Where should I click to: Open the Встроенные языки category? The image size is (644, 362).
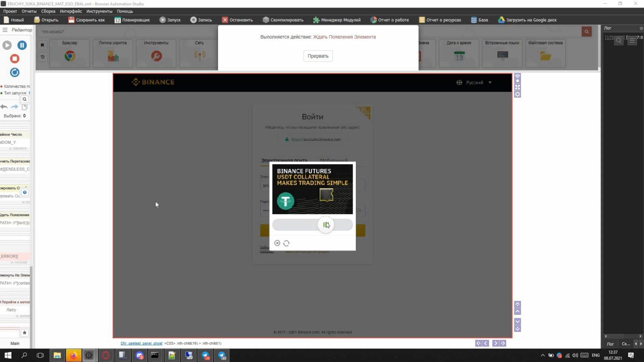tap(502, 53)
